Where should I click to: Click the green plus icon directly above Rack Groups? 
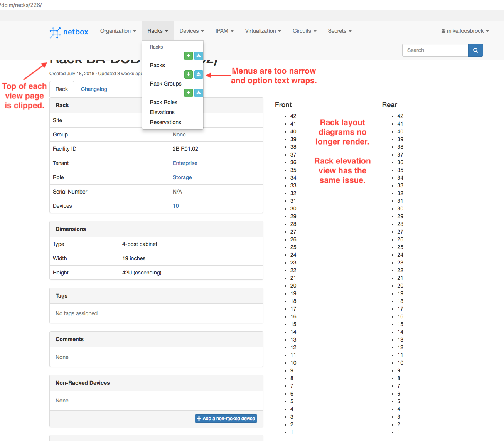pos(189,74)
